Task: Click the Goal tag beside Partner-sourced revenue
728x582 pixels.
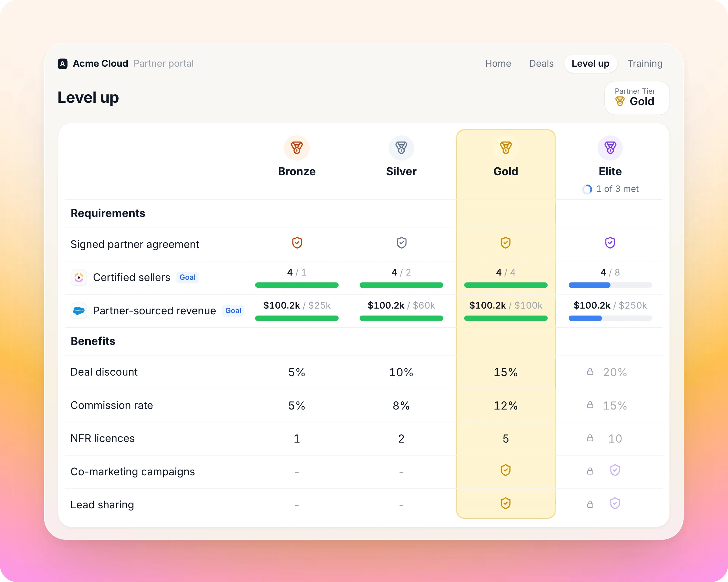Action: pyautogui.click(x=233, y=311)
